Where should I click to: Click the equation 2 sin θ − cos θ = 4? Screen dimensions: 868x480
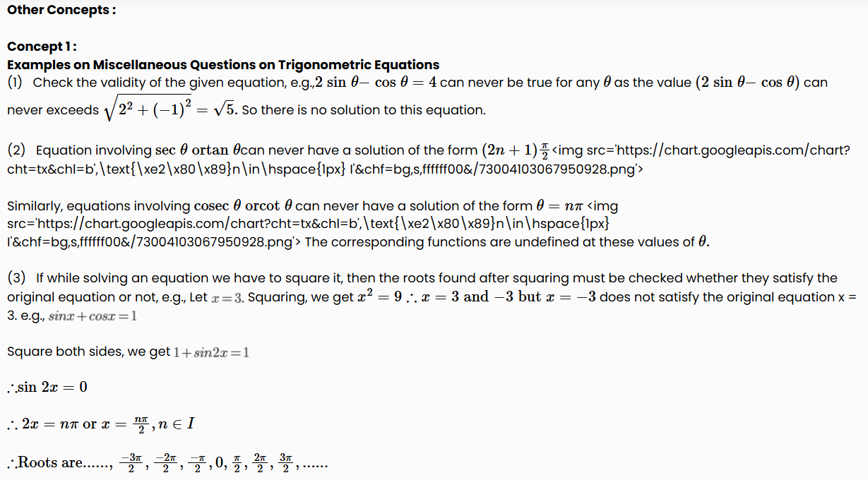pos(376,83)
